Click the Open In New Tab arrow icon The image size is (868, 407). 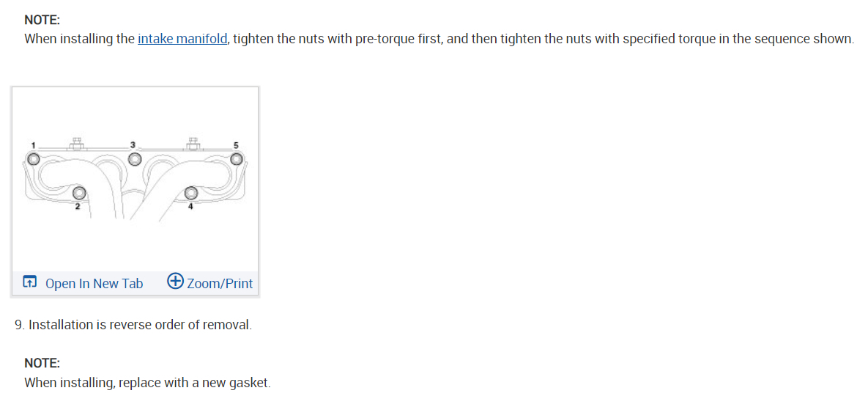point(29,283)
